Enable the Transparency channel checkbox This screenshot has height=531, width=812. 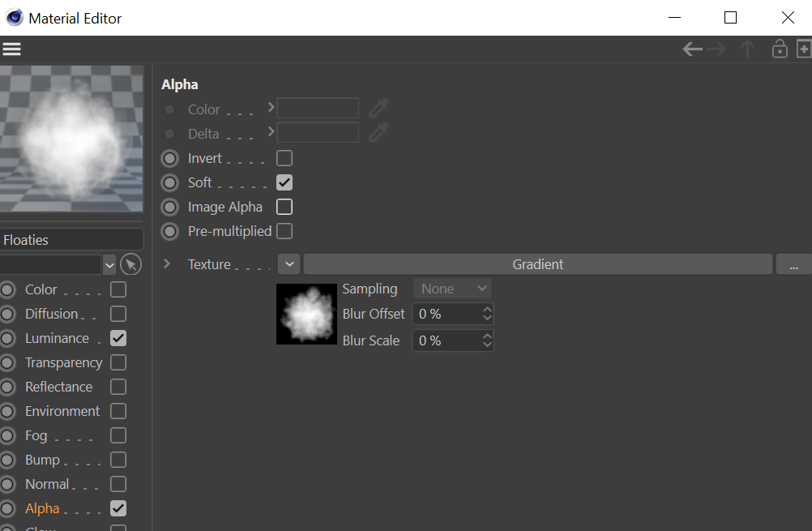tap(118, 362)
